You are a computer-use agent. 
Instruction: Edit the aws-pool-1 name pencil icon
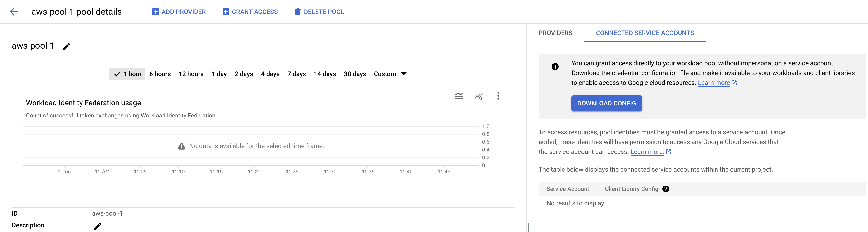point(67,46)
